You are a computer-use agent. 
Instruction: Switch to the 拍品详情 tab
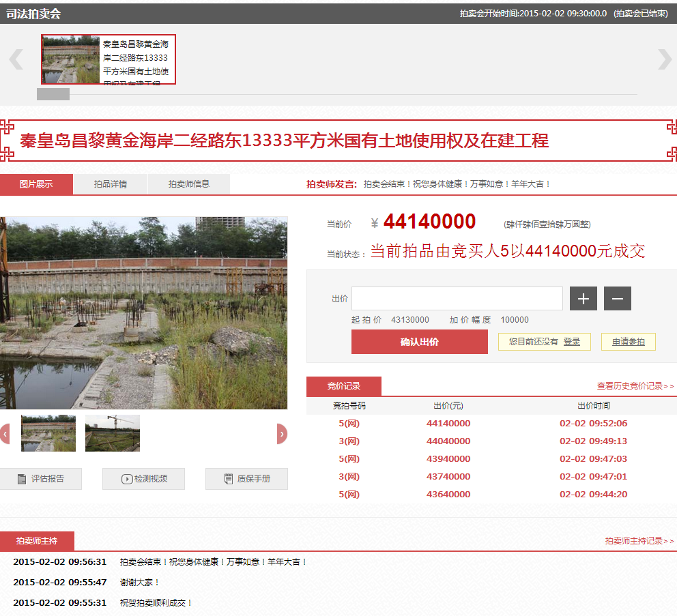pyautogui.click(x=110, y=184)
